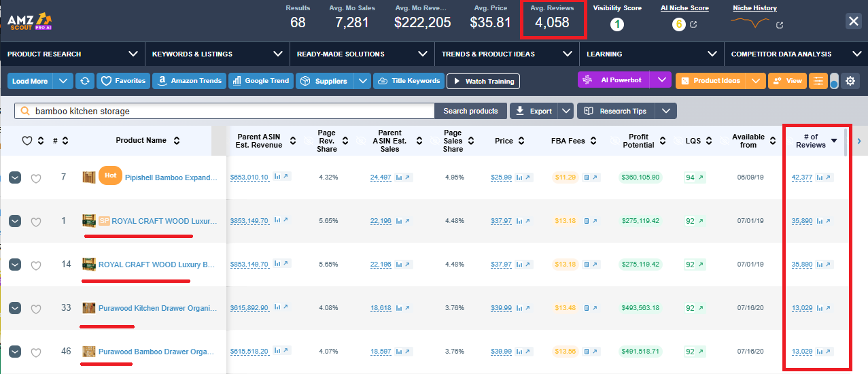The height and width of the screenshot is (374, 868).
Task: Sort by # of Reviews descending arrow
Action: pyautogui.click(x=834, y=141)
